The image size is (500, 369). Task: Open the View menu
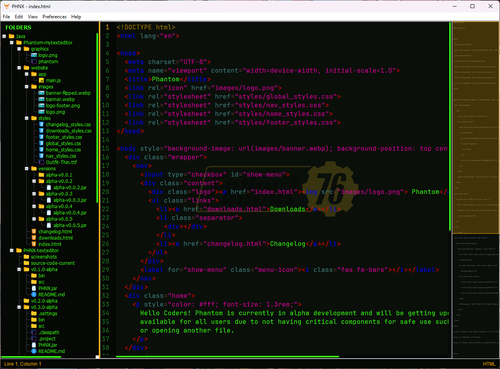point(33,17)
